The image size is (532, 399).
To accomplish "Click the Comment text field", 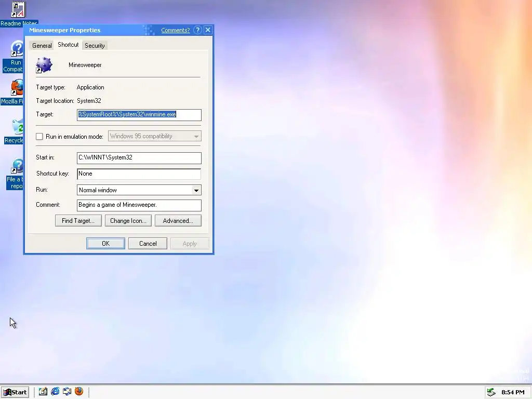I will click(x=139, y=205).
